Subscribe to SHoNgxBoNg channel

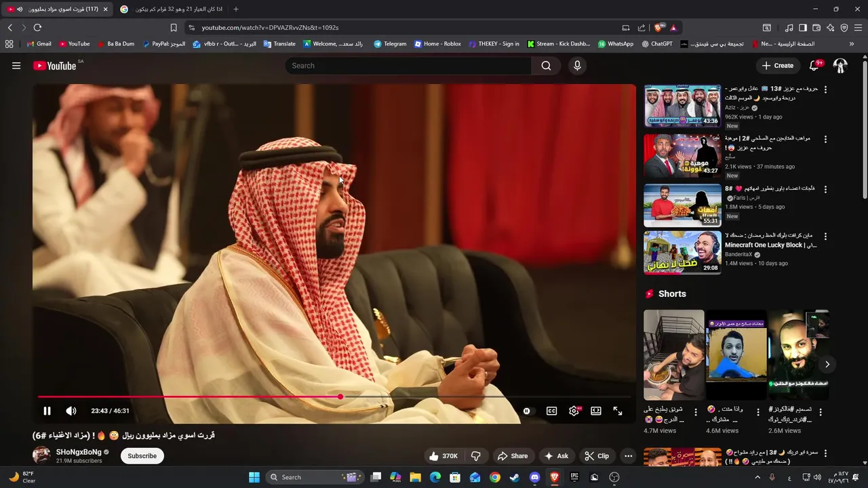(x=142, y=456)
